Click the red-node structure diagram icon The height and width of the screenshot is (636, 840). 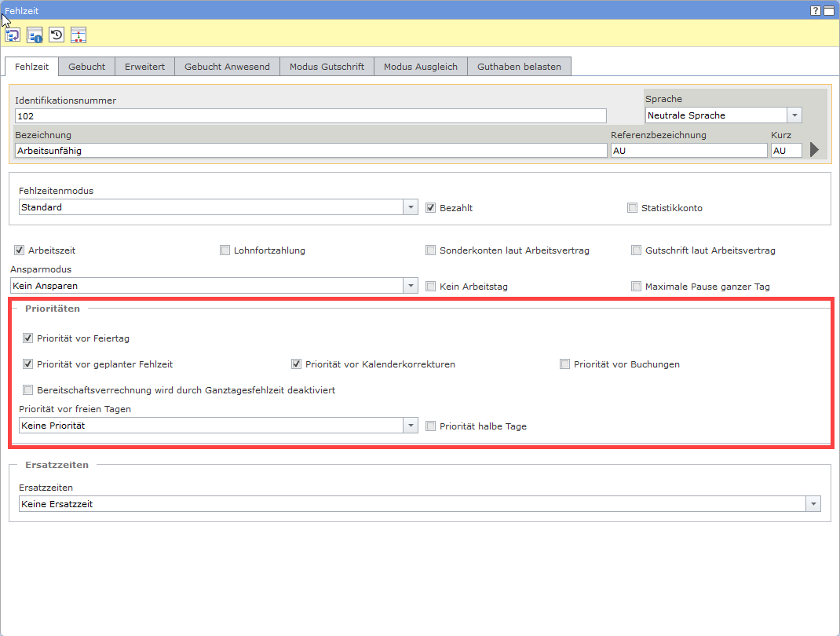click(79, 35)
